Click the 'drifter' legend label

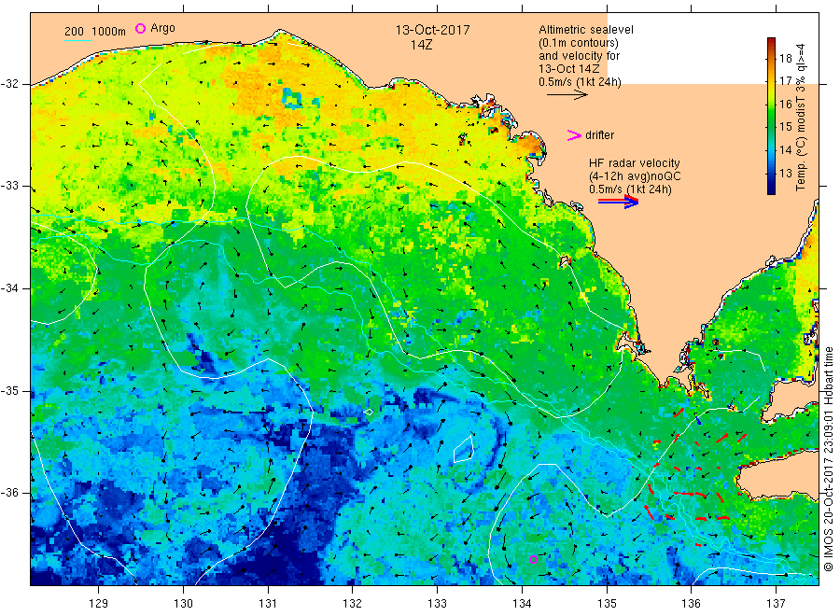tap(599, 135)
